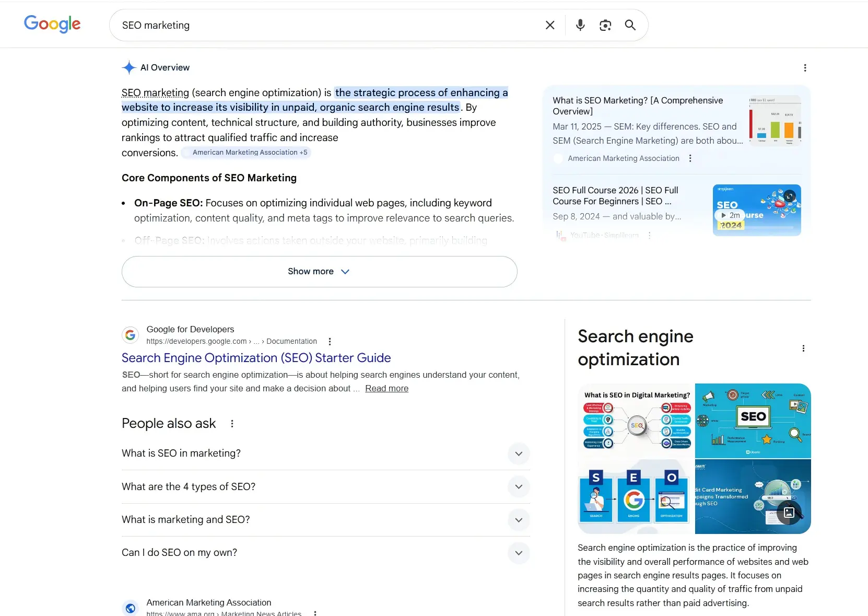The image size is (868, 616).
Task: Open bar chart thumbnail in AMA card
Action: 775,121
